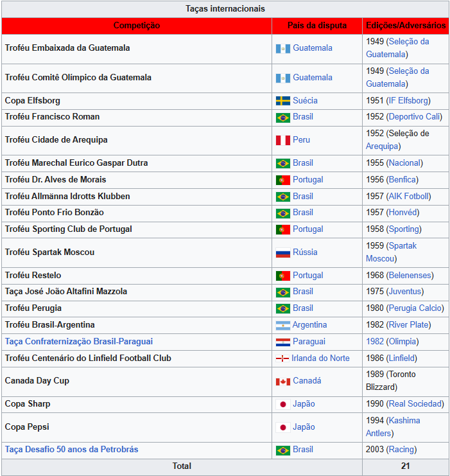Follow the Arequipa link
The height and width of the screenshot is (476, 450).
click(382, 146)
